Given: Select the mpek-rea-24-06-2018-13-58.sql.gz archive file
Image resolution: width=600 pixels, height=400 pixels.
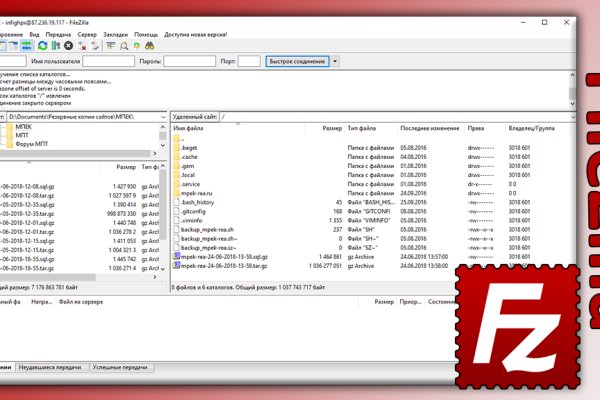Looking at the screenshot, I should click(x=220, y=256).
